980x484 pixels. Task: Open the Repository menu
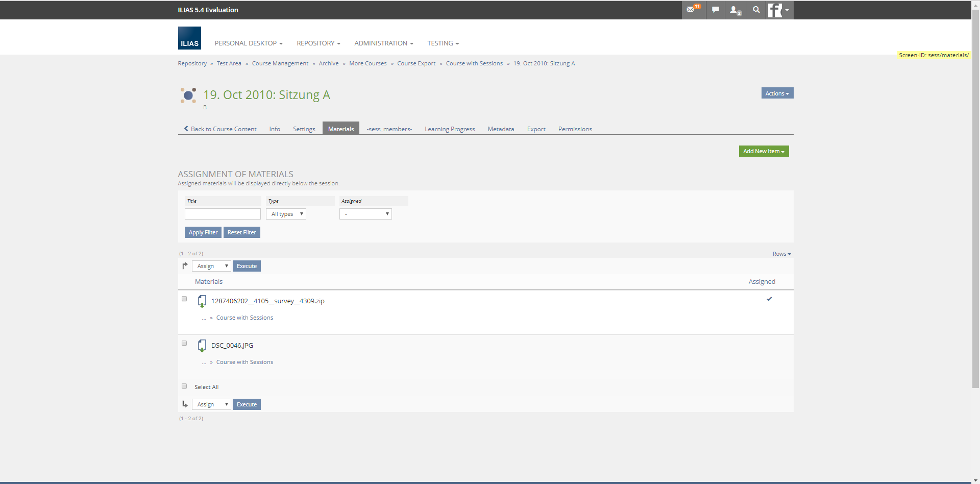(x=318, y=43)
